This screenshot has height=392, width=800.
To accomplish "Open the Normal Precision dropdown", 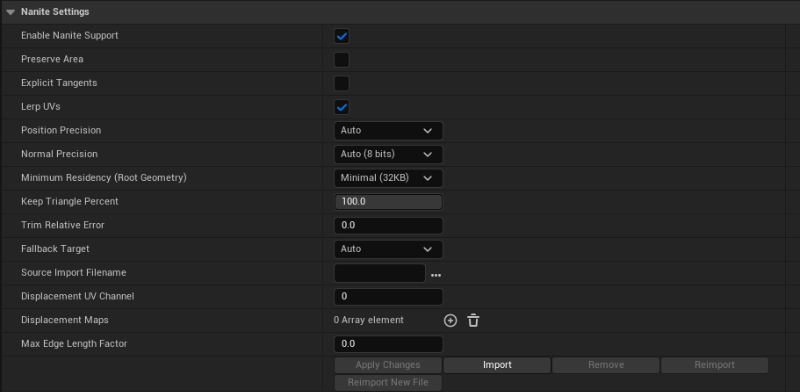I will (388, 154).
